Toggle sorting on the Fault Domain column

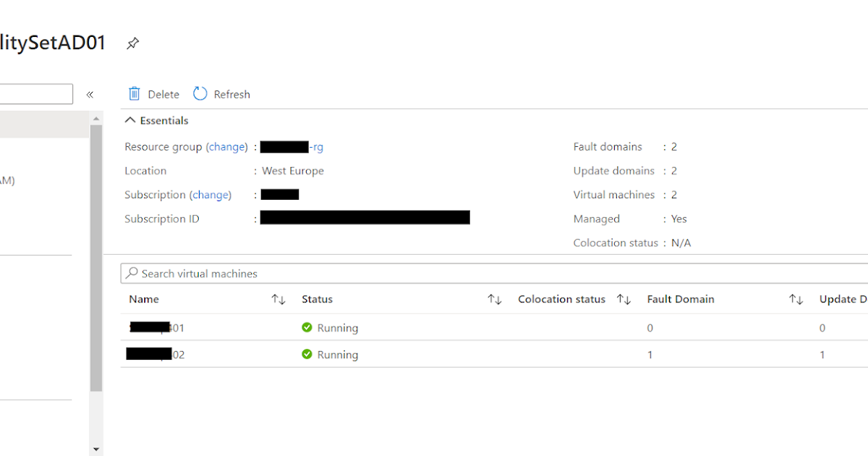[796, 299]
